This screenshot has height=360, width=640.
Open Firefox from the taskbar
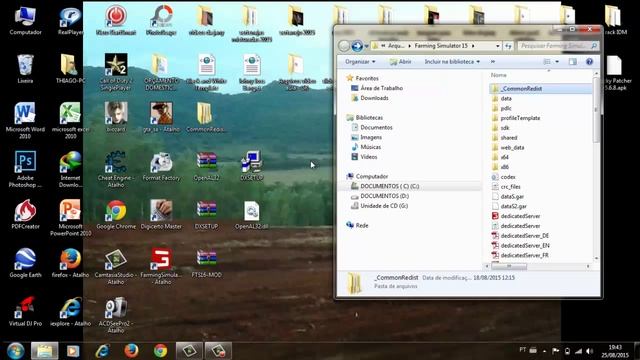pyautogui.click(x=131, y=351)
